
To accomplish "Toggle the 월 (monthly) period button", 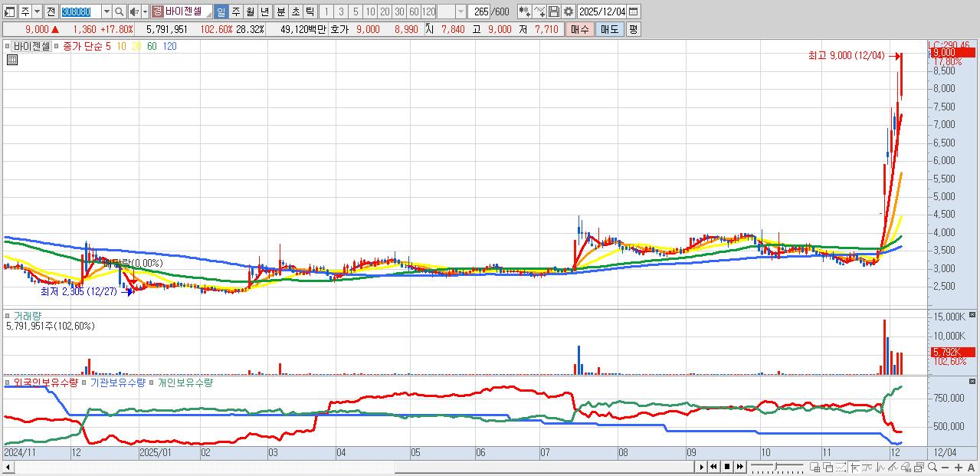I will (x=251, y=11).
